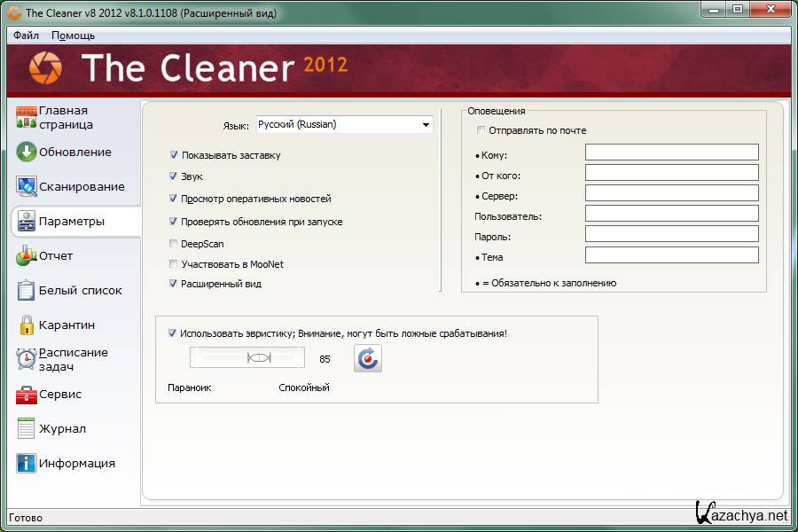Open the Файл menu
798x532 pixels.
pyautogui.click(x=26, y=35)
